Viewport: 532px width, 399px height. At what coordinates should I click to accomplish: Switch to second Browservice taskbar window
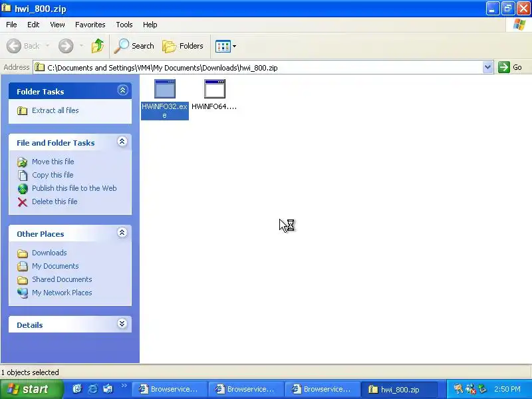point(246,389)
